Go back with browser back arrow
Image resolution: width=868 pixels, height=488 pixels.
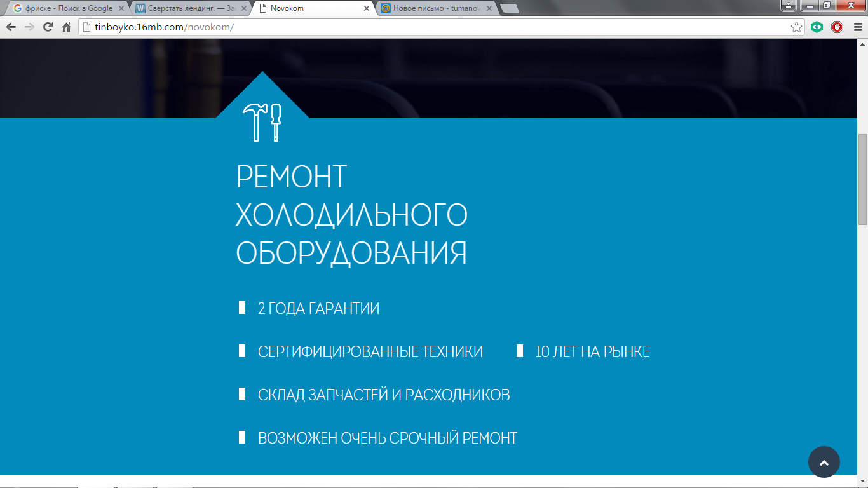11,27
